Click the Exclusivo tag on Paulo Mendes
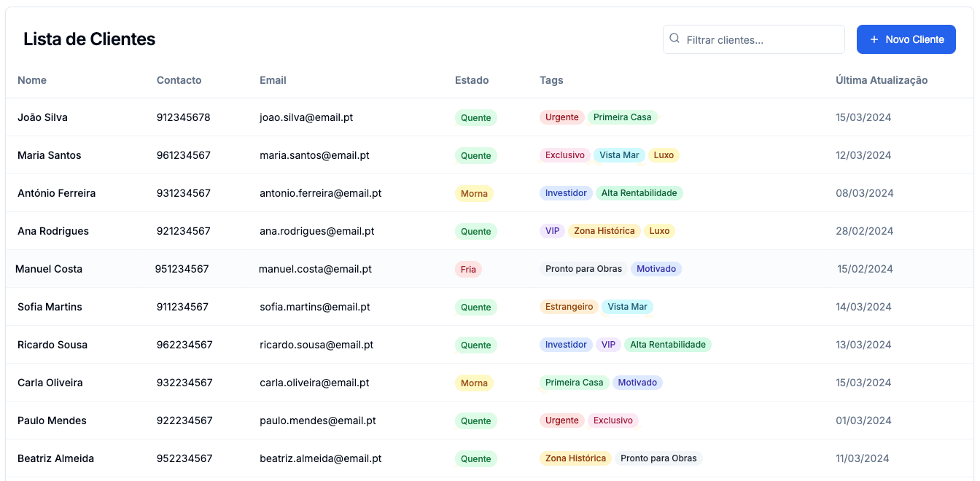This screenshot has width=980, height=481. tap(612, 421)
